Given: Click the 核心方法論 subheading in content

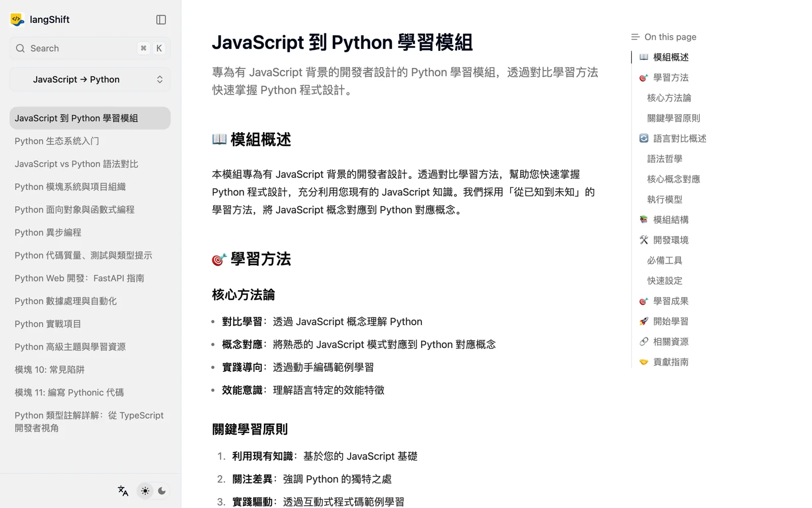Looking at the screenshot, I should (243, 295).
